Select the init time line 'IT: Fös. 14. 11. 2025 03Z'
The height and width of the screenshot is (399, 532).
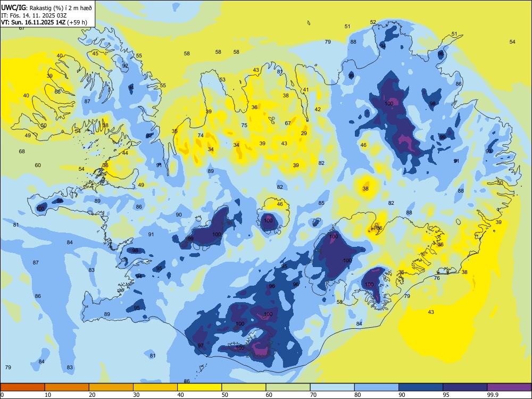(x=33, y=15)
